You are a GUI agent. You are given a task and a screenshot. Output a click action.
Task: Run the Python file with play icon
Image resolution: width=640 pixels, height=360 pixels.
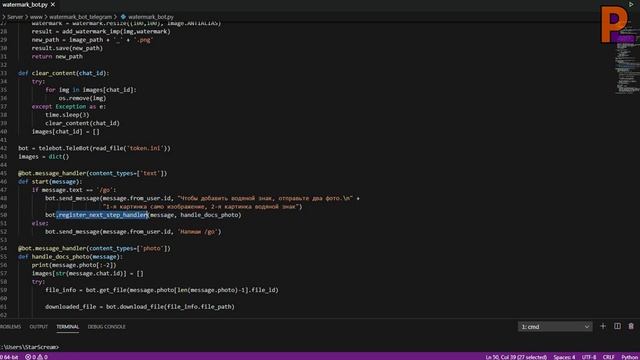(x=631, y=4)
